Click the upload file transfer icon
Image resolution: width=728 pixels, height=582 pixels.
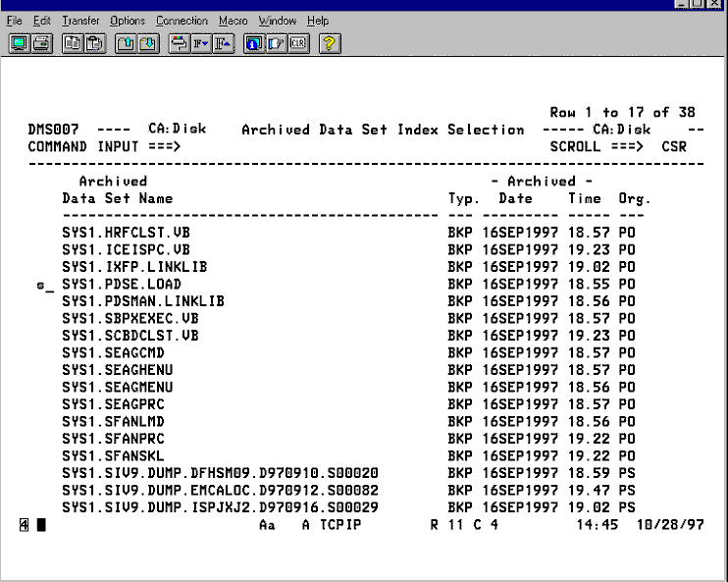[x=126, y=43]
